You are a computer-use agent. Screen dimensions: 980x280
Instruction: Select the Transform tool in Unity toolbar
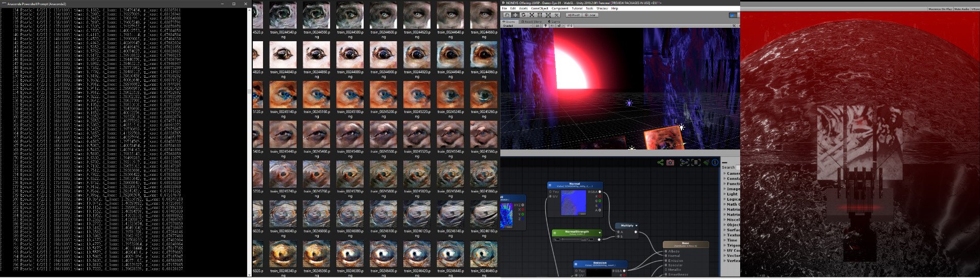pos(548,15)
